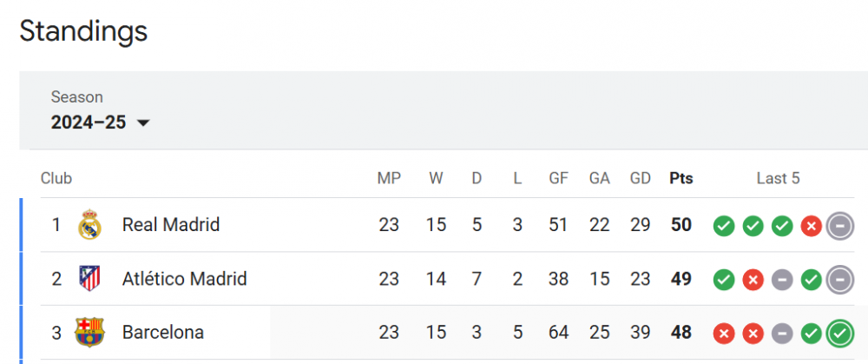Click Barcelona's circled latest win icon
The image size is (868, 364).
(840, 334)
